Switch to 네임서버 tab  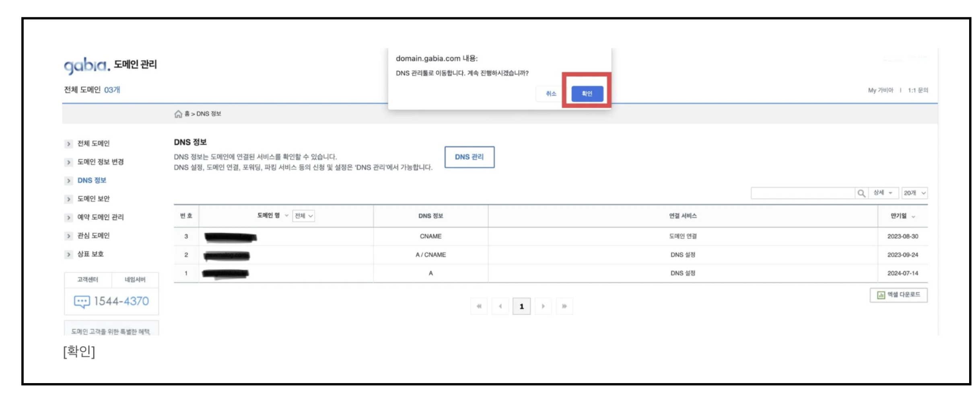pos(135,280)
